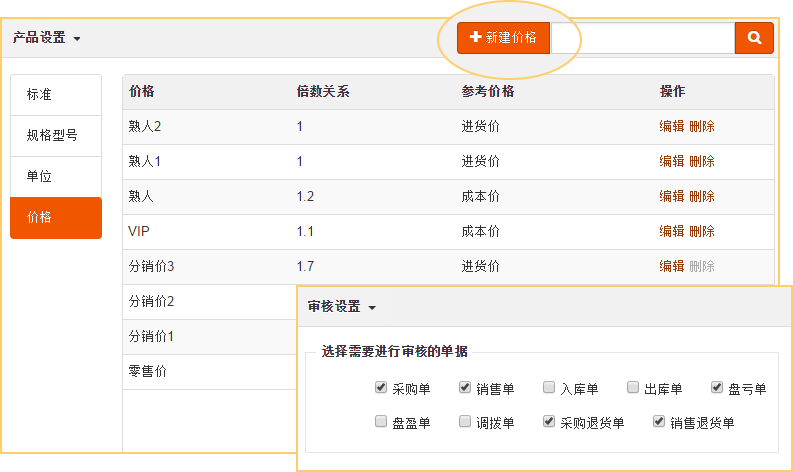The height and width of the screenshot is (472, 793).
Task: Tick the 调拨单 checkbox
Action: (465, 422)
